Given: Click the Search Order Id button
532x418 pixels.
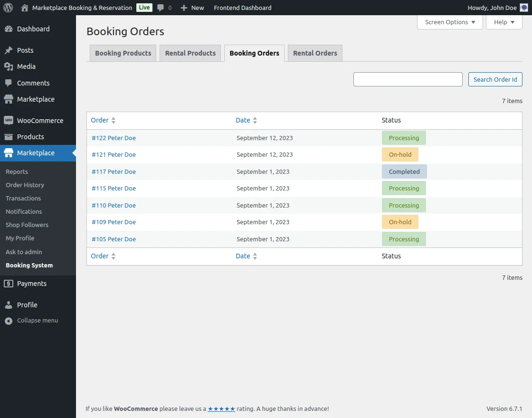Looking at the screenshot, I should click(x=495, y=79).
